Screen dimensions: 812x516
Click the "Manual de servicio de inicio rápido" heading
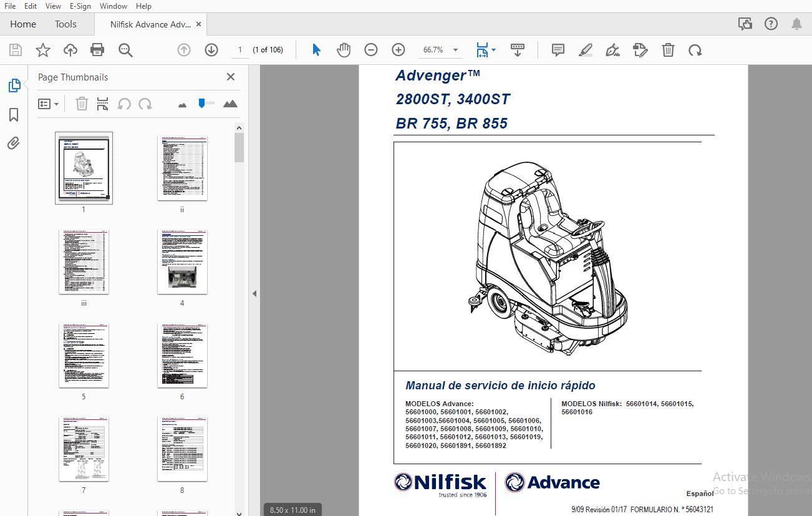pyautogui.click(x=500, y=386)
